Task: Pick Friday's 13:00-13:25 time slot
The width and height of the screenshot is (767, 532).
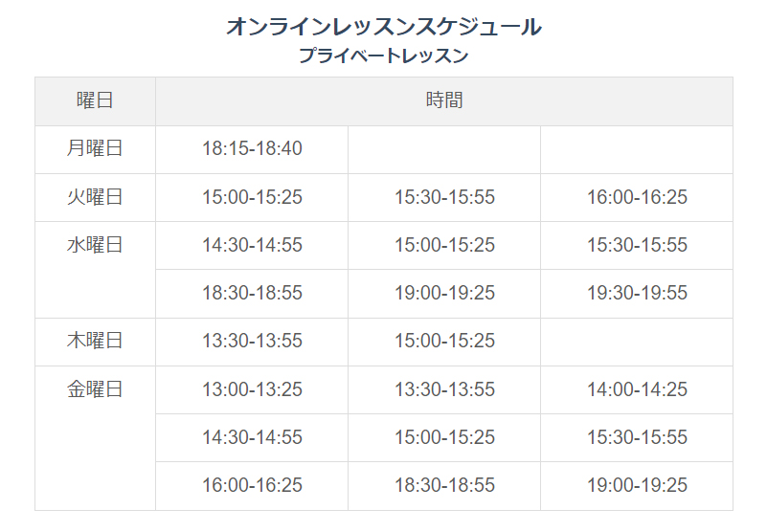Action: point(252,389)
